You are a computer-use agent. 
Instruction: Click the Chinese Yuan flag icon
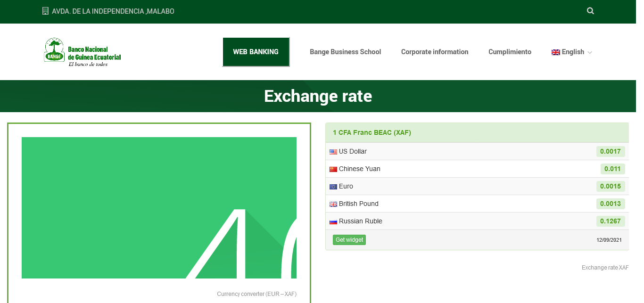click(333, 169)
